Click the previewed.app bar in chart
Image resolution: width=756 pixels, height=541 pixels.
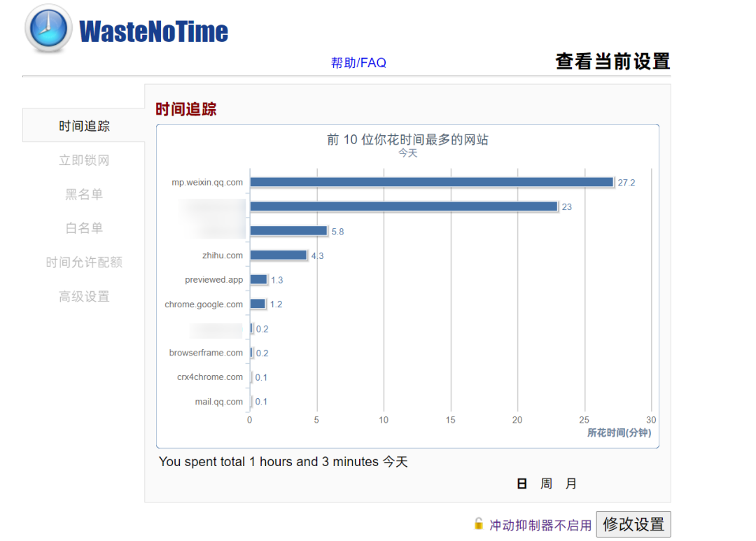point(258,279)
